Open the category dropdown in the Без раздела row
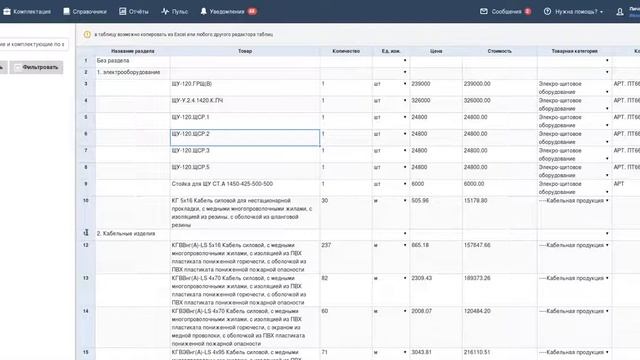The image size is (640, 360). (x=607, y=60)
